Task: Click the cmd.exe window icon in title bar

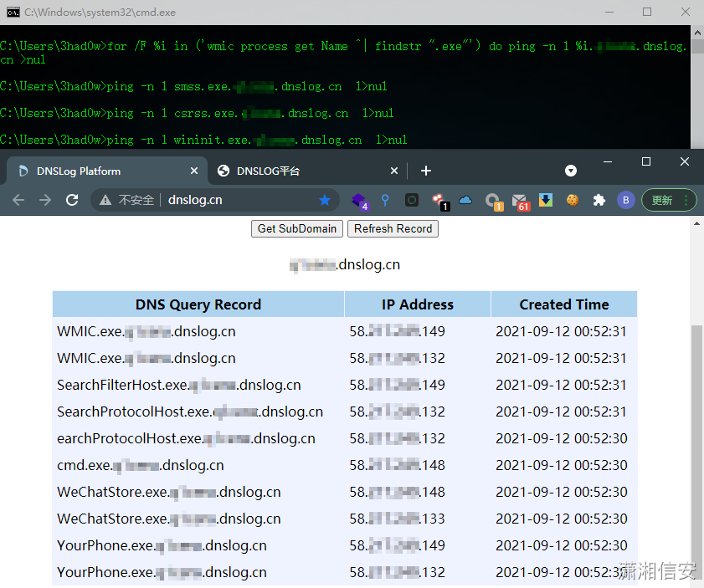Action: 13,12
